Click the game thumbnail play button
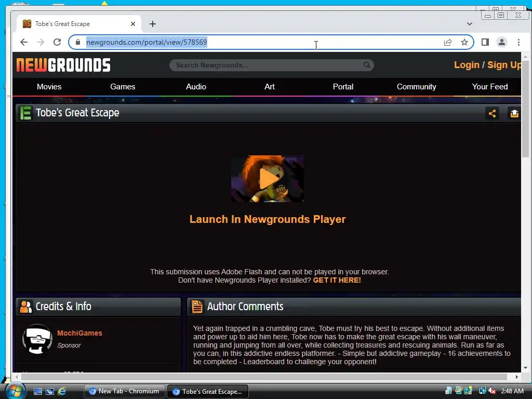The height and width of the screenshot is (399, 532). tap(268, 179)
